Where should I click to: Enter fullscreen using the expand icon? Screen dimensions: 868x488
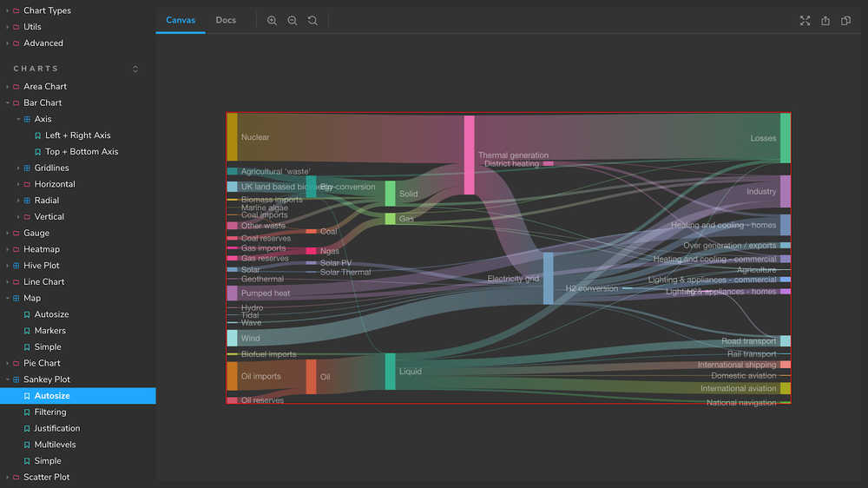coord(805,21)
